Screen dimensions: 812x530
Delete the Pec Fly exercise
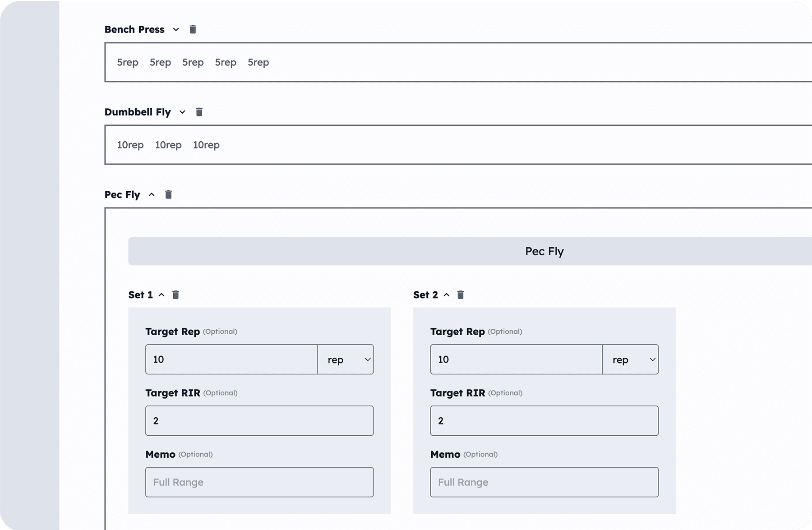pyautogui.click(x=168, y=194)
